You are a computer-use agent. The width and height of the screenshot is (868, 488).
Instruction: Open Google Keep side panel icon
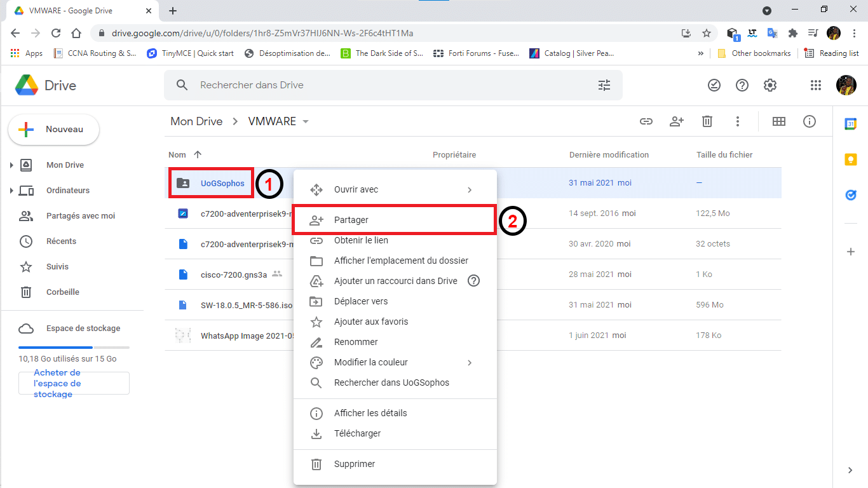click(851, 159)
